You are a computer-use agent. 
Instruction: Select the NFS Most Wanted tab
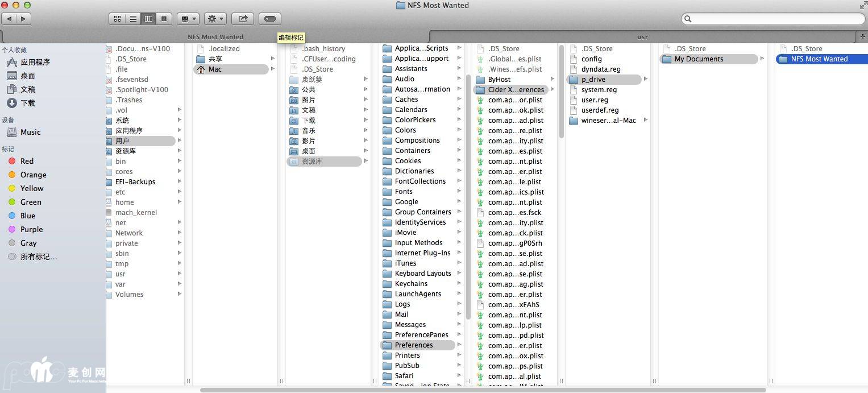tap(215, 37)
